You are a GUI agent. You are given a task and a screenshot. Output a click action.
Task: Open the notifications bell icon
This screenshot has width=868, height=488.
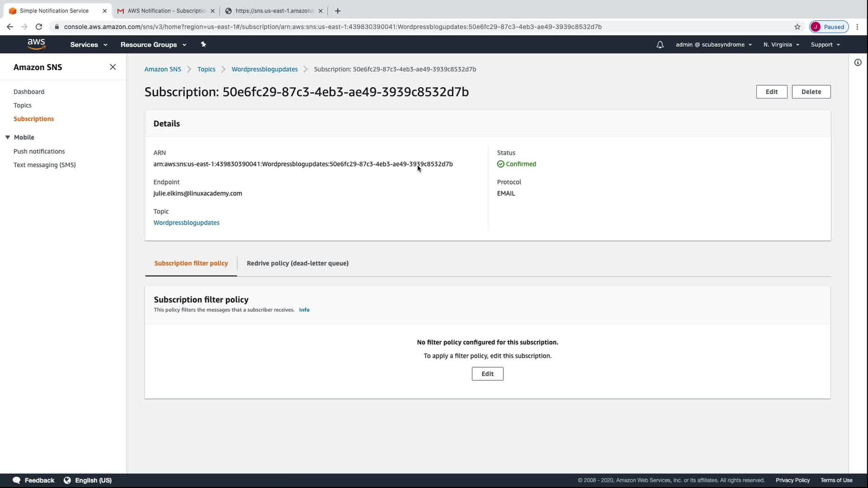click(660, 45)
